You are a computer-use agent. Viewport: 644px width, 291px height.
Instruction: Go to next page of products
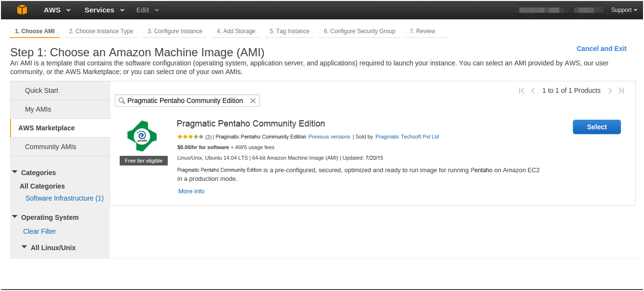pyautogui.click(x=610, y=90)
